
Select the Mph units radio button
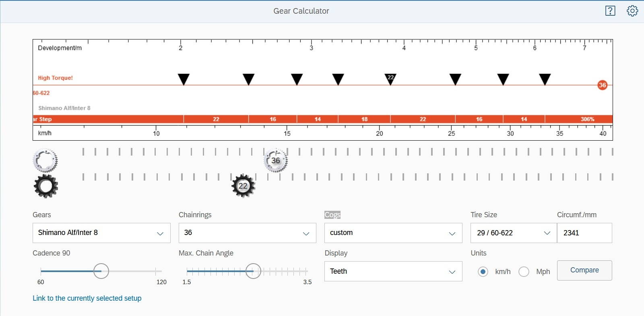click(524, 272)
